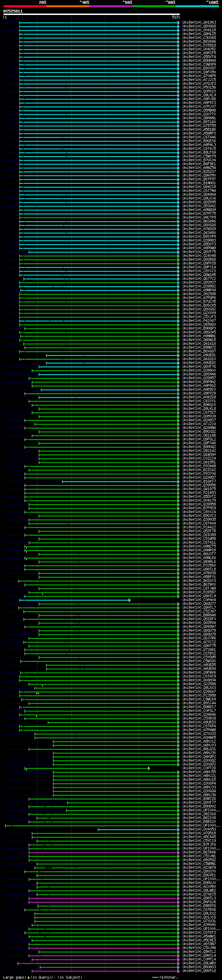Select hit label UniRef100_O04052
Screen dimensions: 222x980
[x=199, y=49]
